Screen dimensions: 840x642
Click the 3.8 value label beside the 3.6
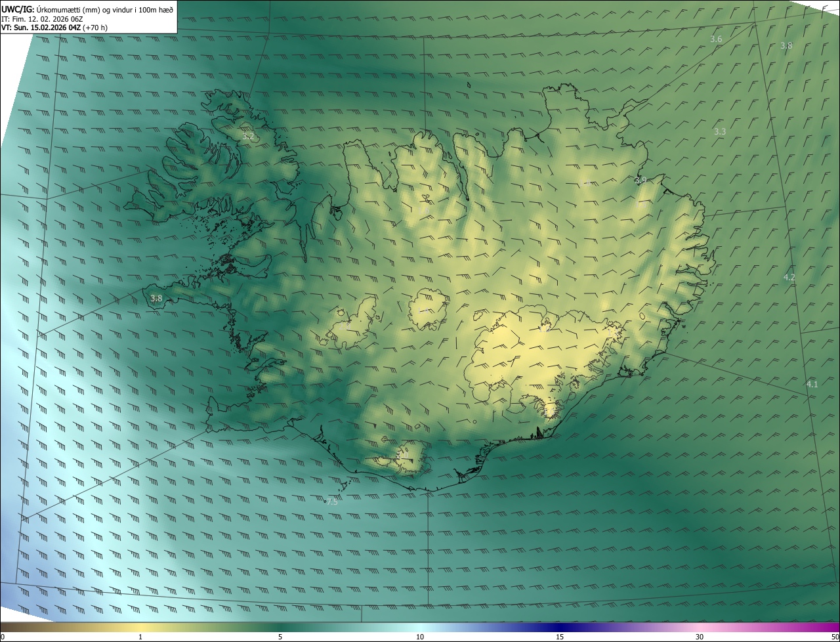point(786,46)
